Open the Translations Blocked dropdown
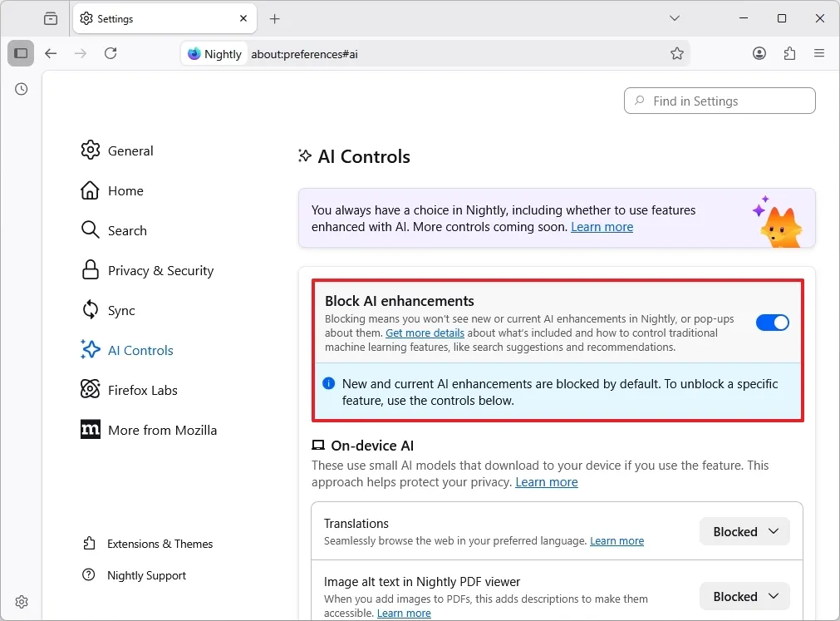Image resolution: width=840 pixels, height=621 pixels. pos(744,531)
